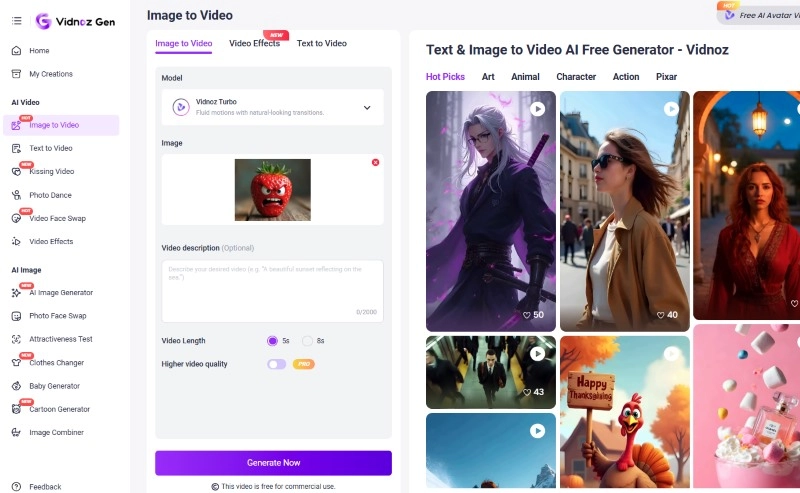Screen dimensions: 800x493
Task: Play the Happy Thanksgiving turkey video button
Action: (x=671, y=354)
